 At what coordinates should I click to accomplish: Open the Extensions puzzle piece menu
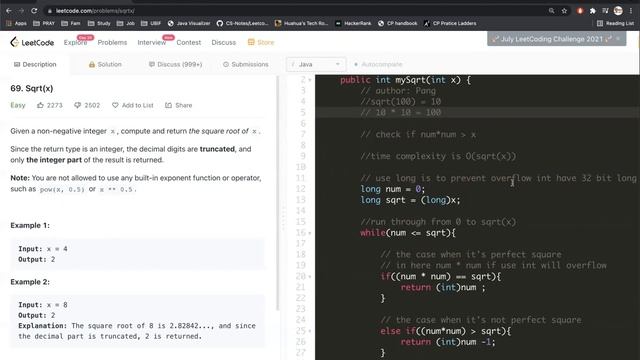[593, 11]
